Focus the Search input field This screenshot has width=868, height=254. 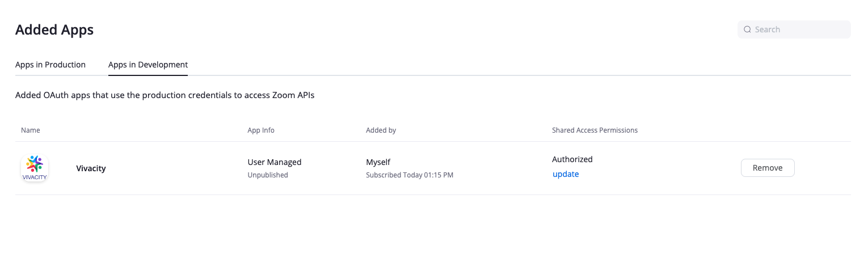794,29
